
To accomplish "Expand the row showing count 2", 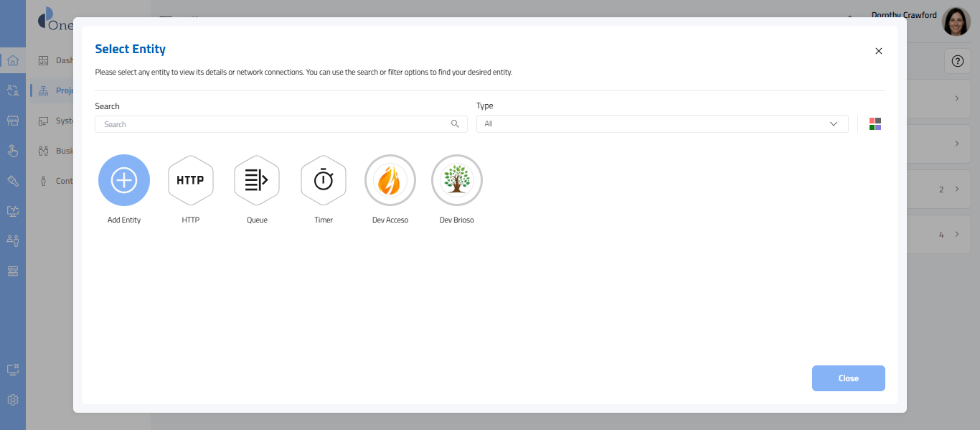I will click(956, 190).
